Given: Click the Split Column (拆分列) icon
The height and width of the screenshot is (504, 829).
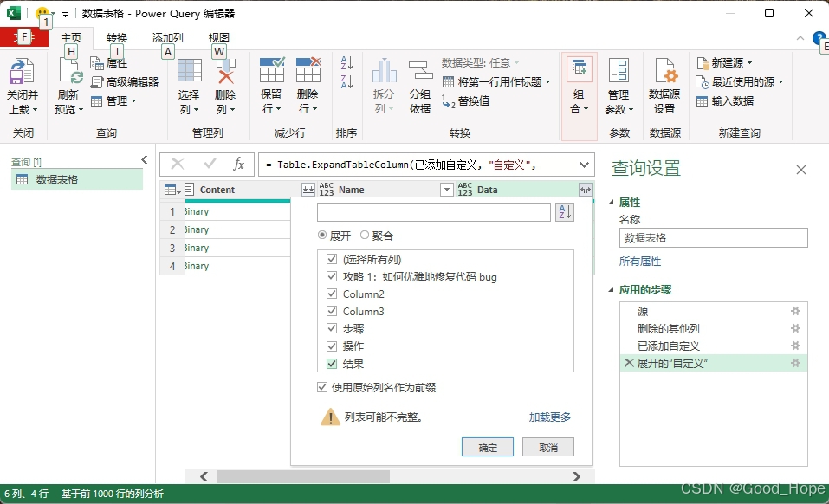Looking at the screenshot, I should pos(385,71).
